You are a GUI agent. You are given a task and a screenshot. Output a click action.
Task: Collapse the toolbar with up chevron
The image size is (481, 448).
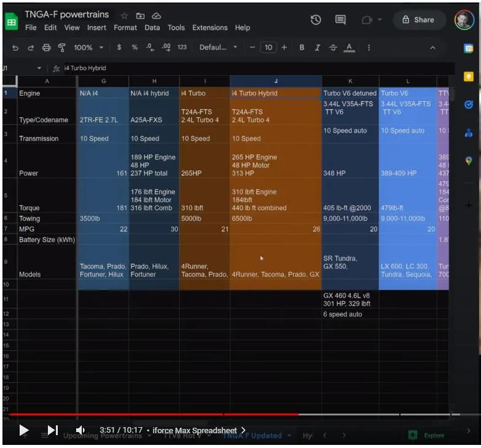click(x=432, y=47)
